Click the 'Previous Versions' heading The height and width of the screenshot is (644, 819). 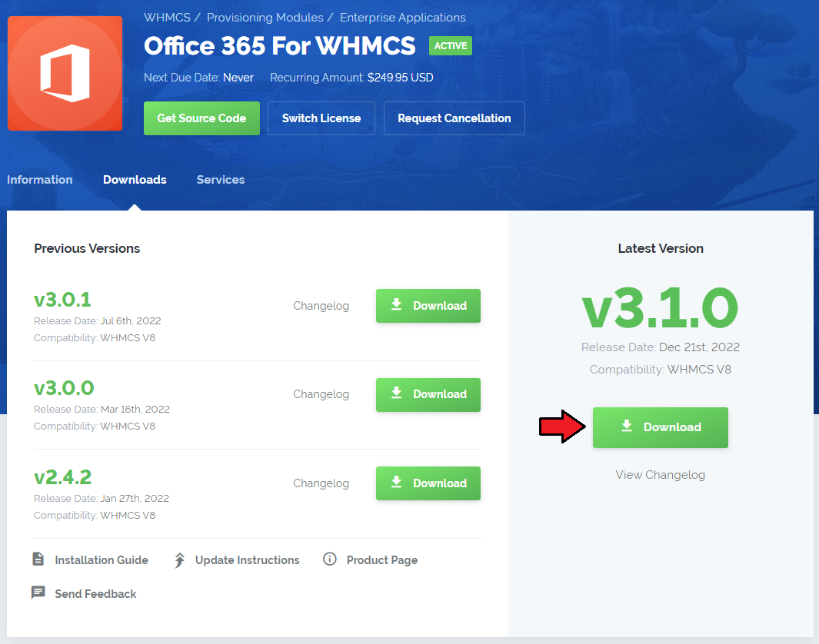click(x=87, y=248)
